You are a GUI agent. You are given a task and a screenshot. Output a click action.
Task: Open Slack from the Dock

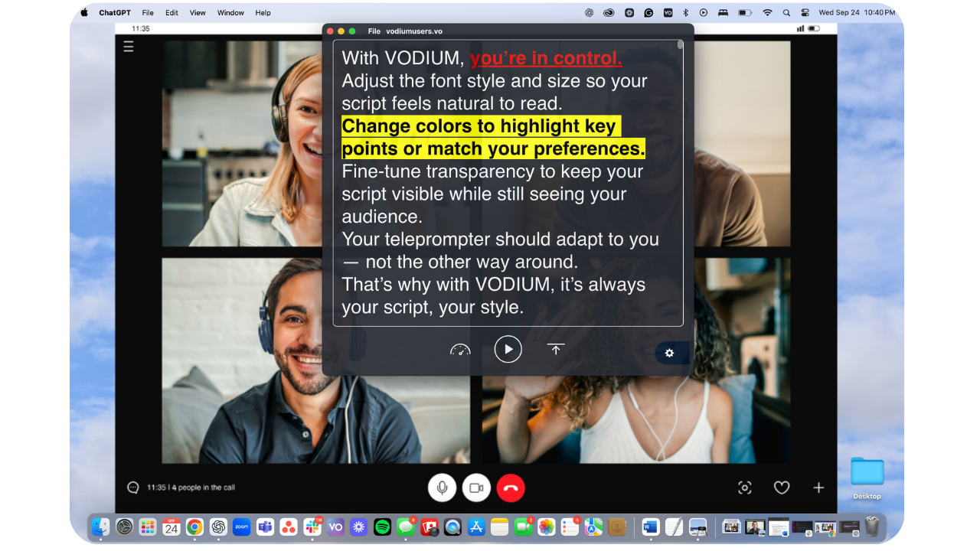312,527
